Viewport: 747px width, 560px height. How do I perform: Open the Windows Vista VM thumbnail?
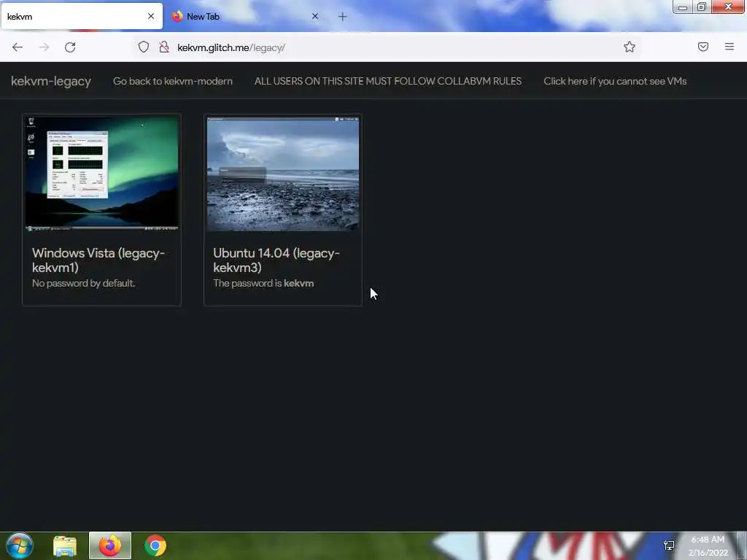pos(102,174)
